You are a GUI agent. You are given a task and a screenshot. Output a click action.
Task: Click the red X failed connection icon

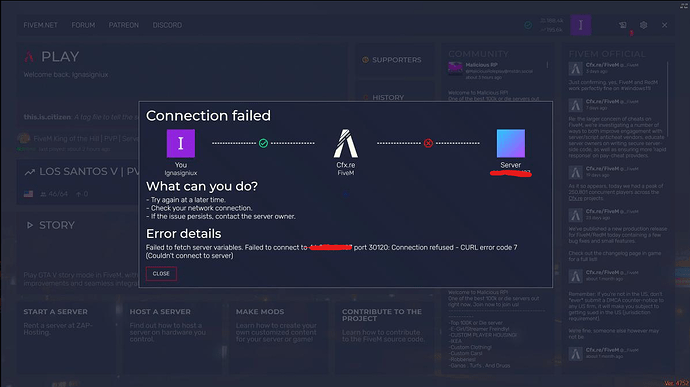click(428, 143)
